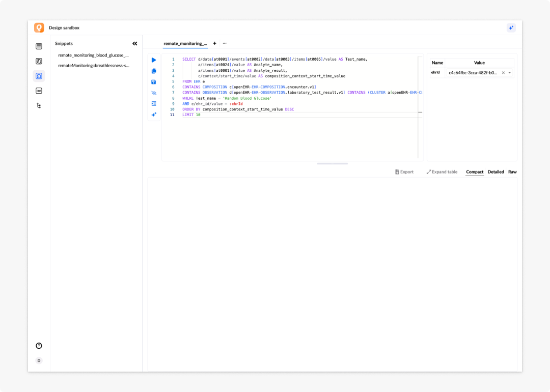Click the 'Random Blood Glucose' string in query

(x=247, y=98)
